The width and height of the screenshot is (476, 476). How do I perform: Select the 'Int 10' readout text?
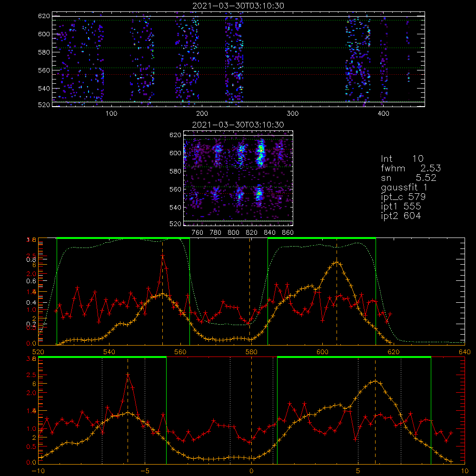[x=402, y=159]
